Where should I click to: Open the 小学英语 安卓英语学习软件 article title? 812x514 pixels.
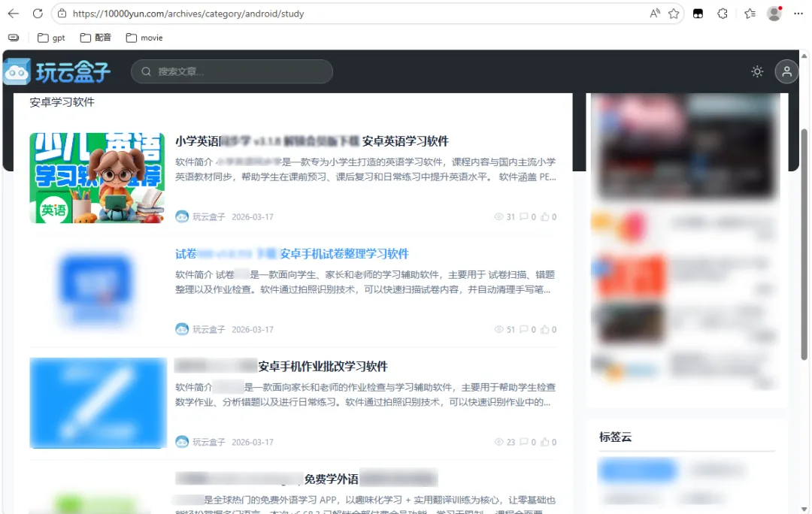pos(312,141)
